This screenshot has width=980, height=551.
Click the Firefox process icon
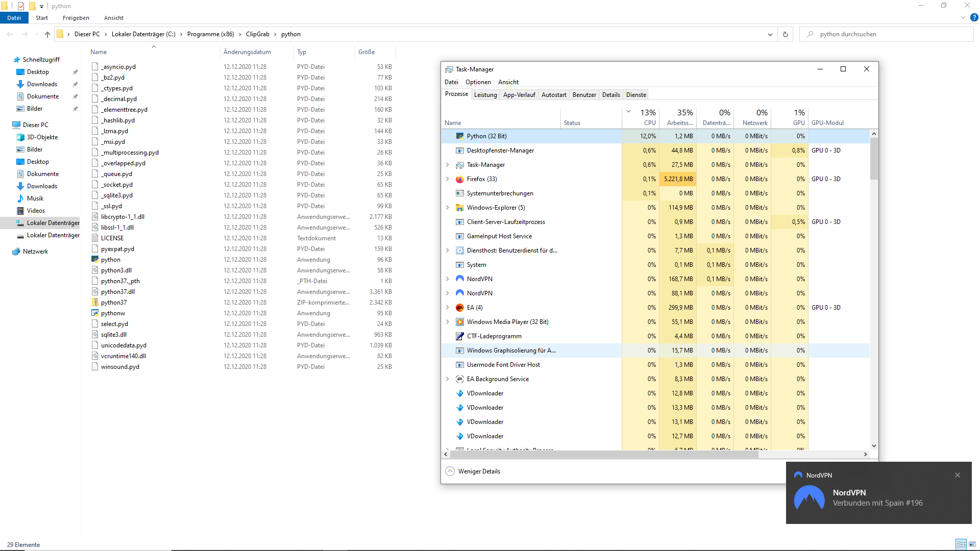tap(459, 179)
